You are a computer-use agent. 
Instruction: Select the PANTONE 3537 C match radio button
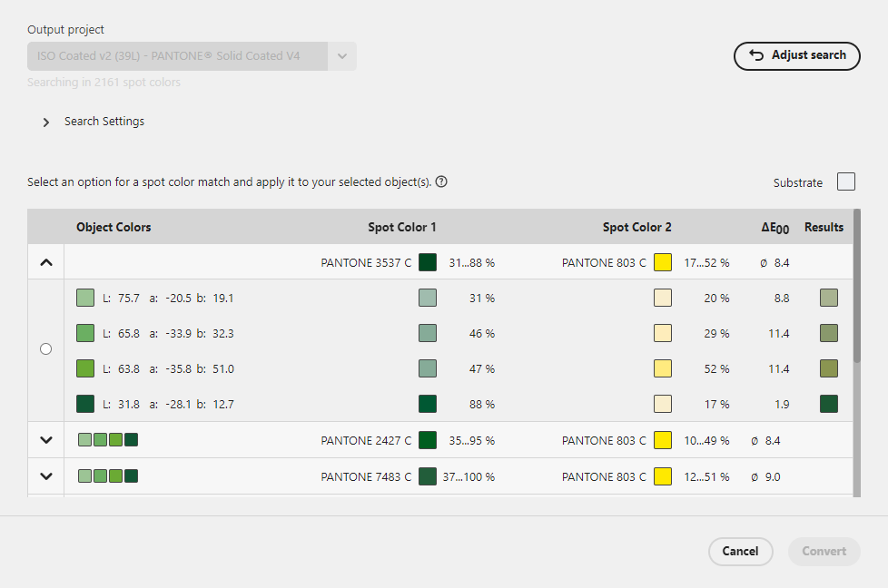(45, 348)
